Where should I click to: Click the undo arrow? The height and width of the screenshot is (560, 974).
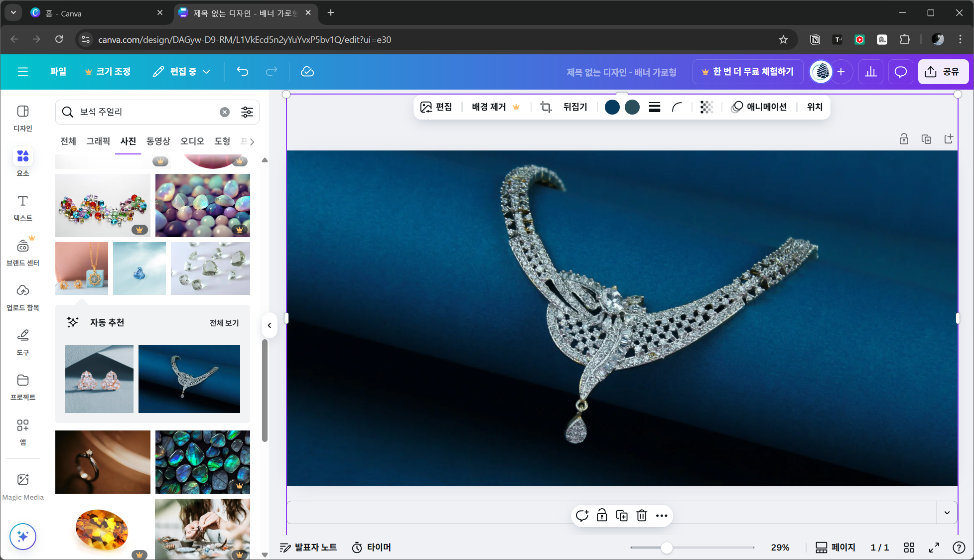click(243, 72)
